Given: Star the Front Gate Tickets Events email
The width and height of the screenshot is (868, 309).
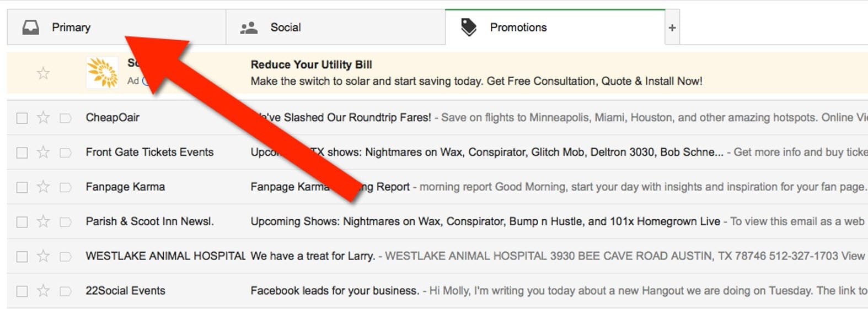Looking at the screenshot, I should click(43, 152).
